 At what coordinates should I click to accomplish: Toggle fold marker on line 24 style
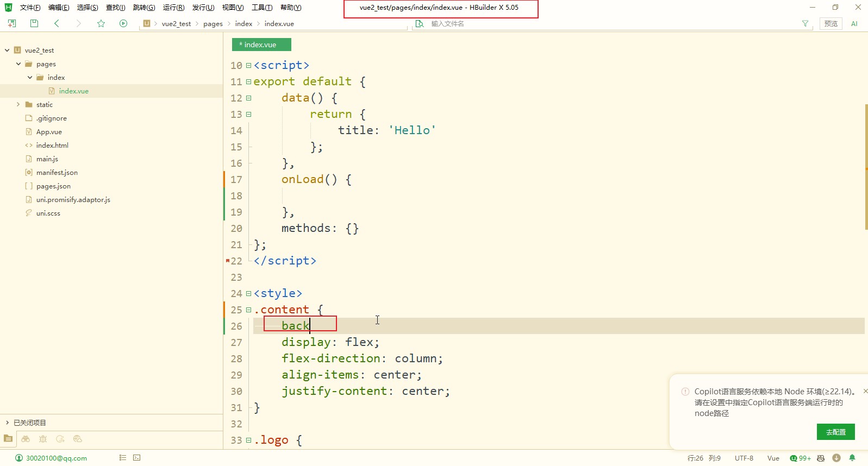248,294
